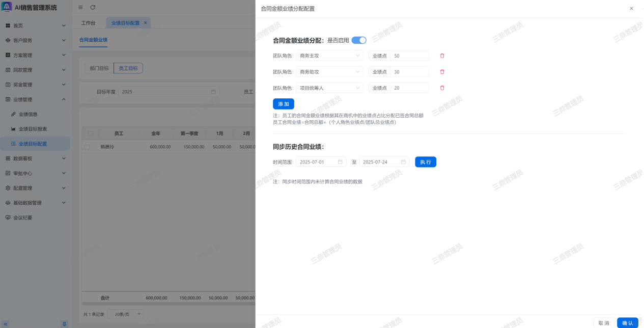Click the 添加 button
644x328 pixels.
(283, 104)
